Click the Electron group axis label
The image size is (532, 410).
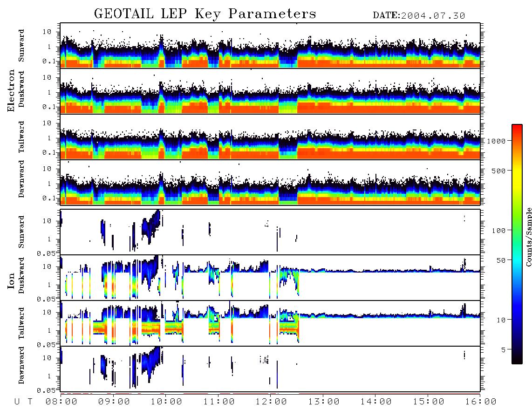click(x=11, y=91)
